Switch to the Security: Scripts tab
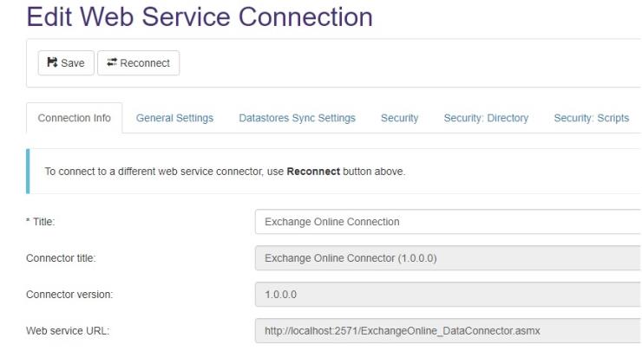 591,119
